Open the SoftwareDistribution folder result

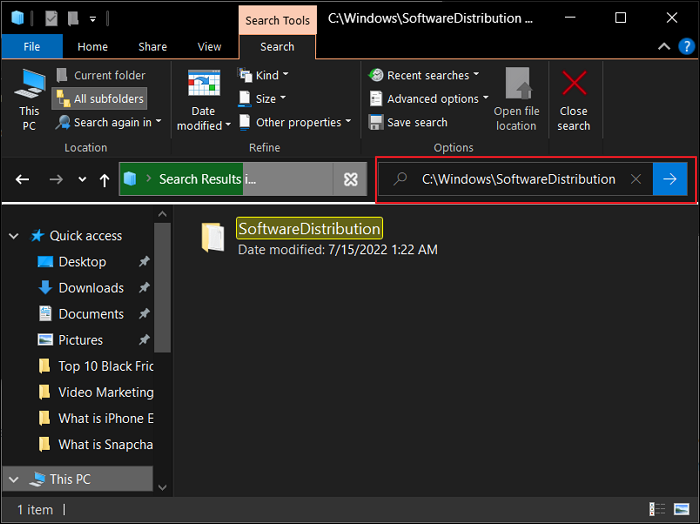coord(309,229)
